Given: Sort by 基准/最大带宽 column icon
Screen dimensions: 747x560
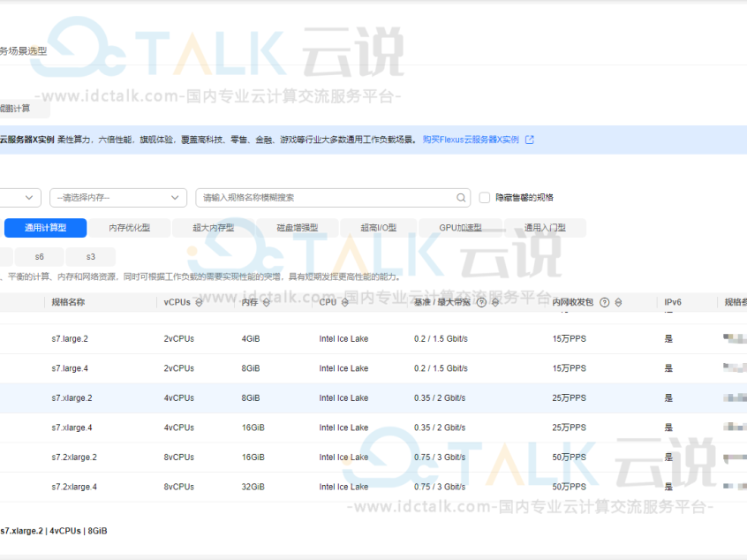Looking at the screenshot, I should (x=495, y=303).
